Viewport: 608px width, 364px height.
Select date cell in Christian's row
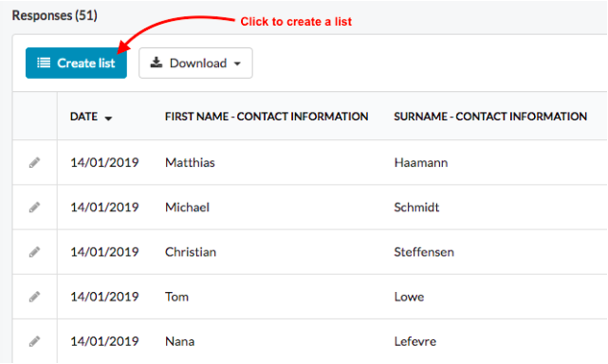pyautogui.click(x=104, y=252)
